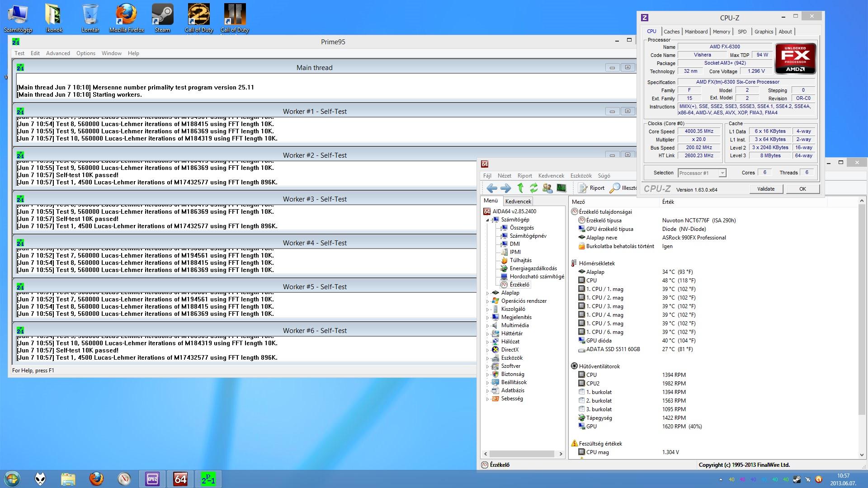Expand the Sebesség tree node
Viewport: 868px width, 488px height.
(x=488, y=399)
